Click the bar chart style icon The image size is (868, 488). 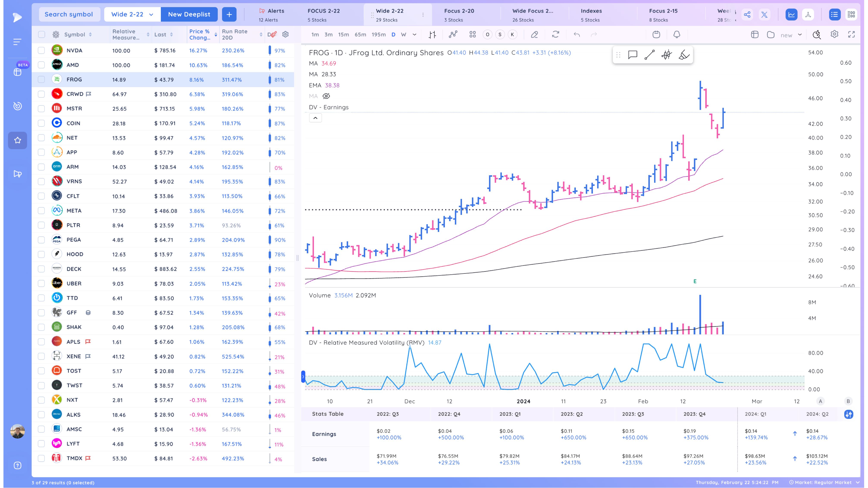[x=432, y=35]
